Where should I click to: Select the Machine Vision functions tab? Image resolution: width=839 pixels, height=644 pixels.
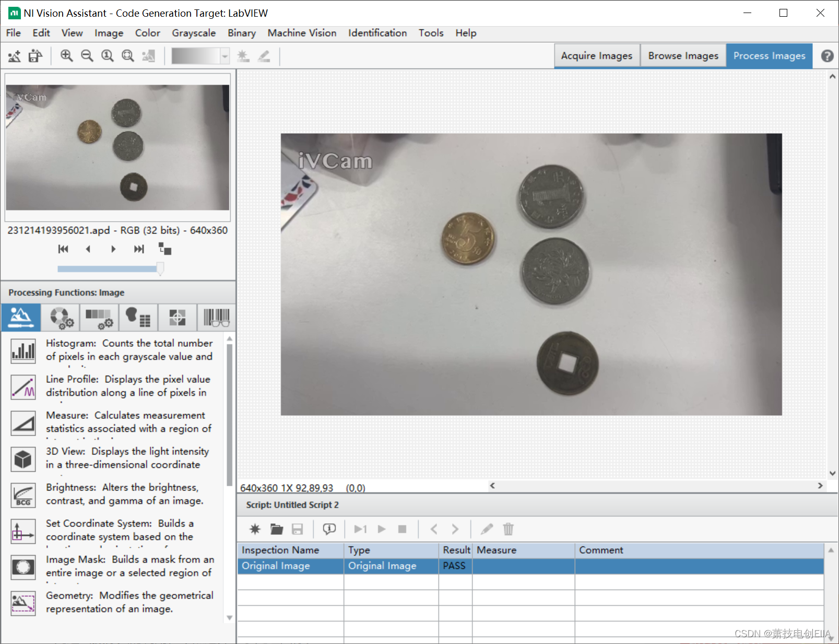coord(178,317)
